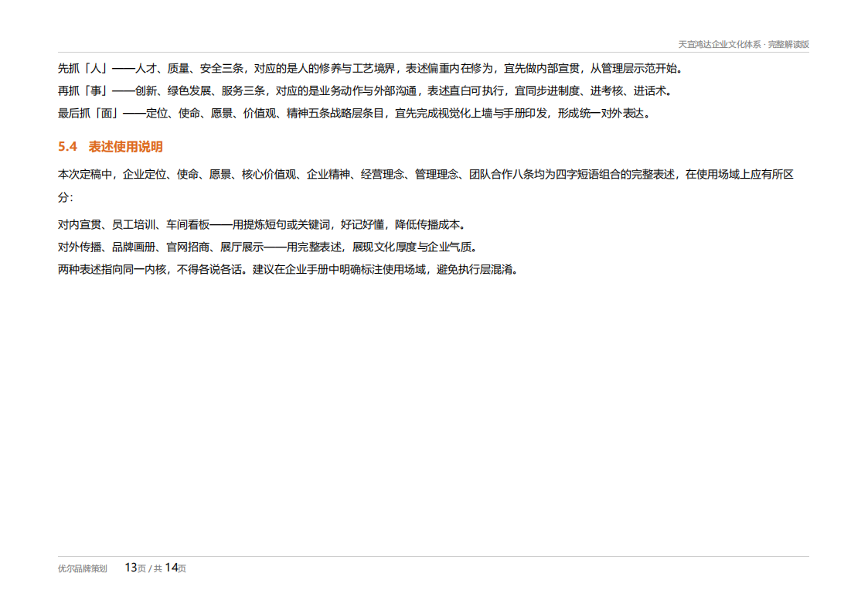Viewport: 868px width, 614px height.
Task: Click the line starting 先抓「人」
Action: click(x=371, y=69)
